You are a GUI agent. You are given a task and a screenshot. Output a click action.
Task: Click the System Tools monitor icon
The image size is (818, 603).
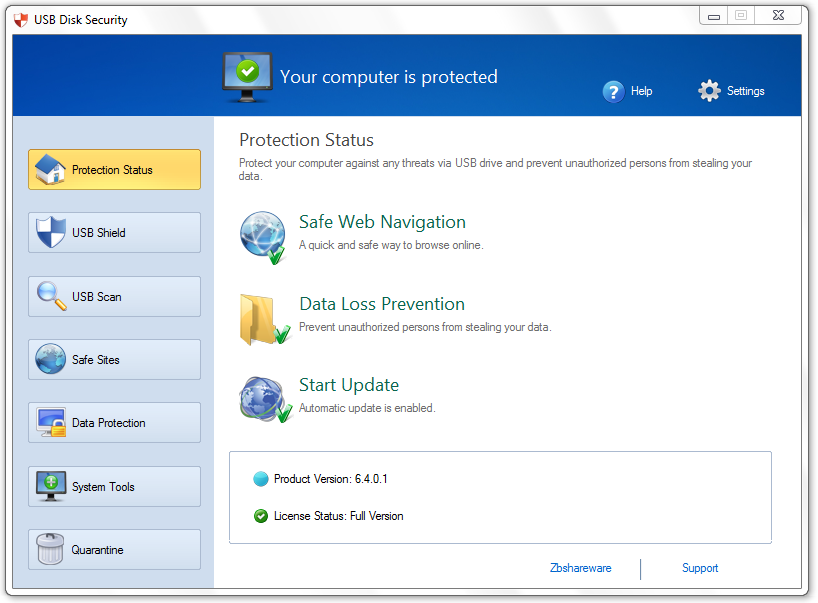(51, 486)
